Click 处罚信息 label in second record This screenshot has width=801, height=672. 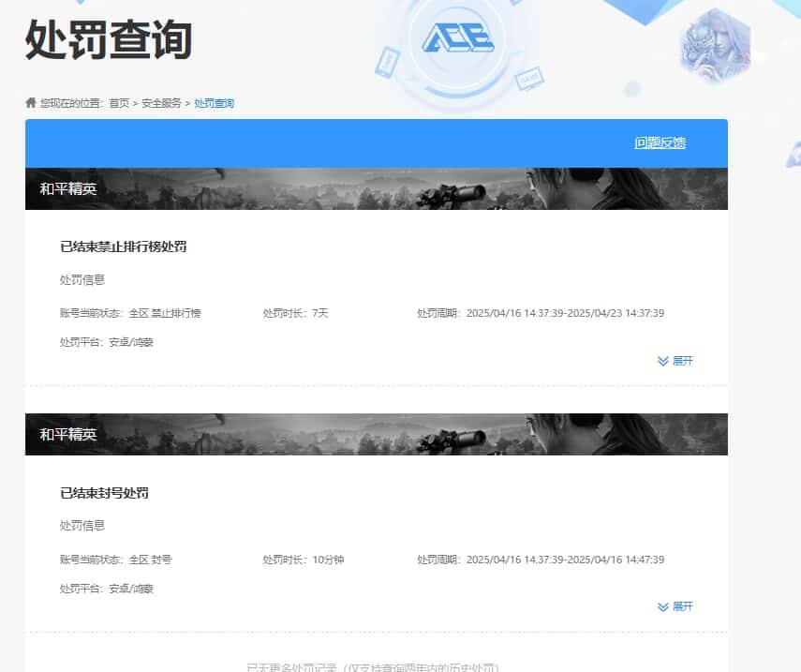pyautogui.click(x=82, y=526)
